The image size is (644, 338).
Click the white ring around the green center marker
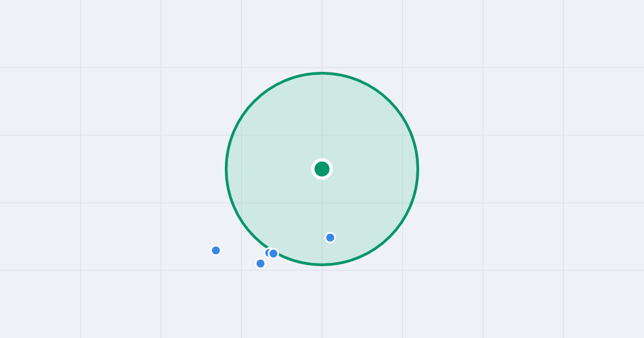pos(322,160)
